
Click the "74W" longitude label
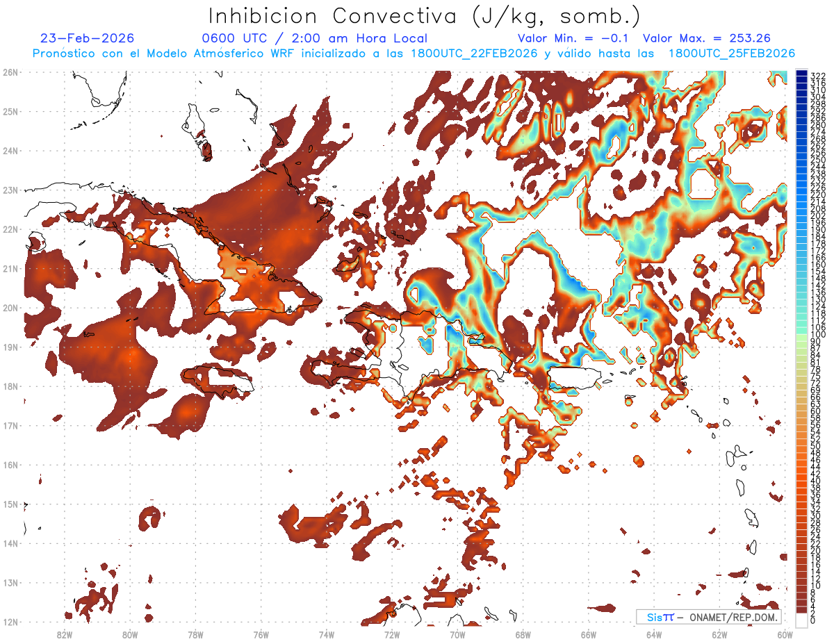[327, 634]
